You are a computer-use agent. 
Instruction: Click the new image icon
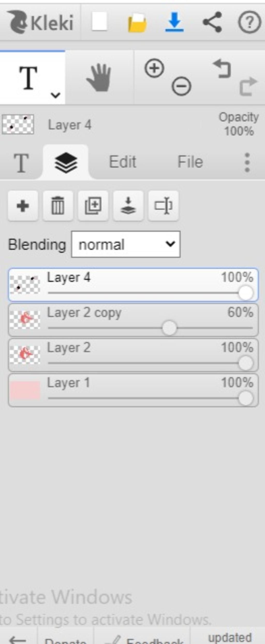[x=100, y=22]
